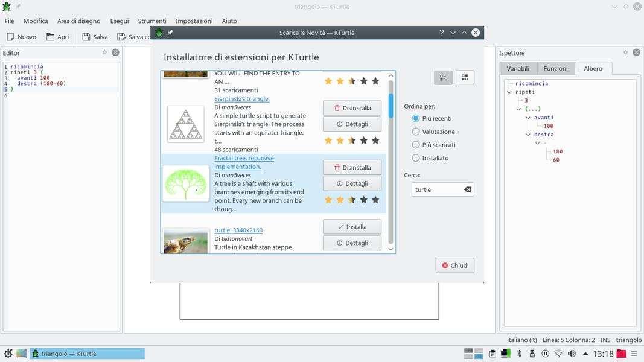Switch to list view mode icon

[443, 78]
